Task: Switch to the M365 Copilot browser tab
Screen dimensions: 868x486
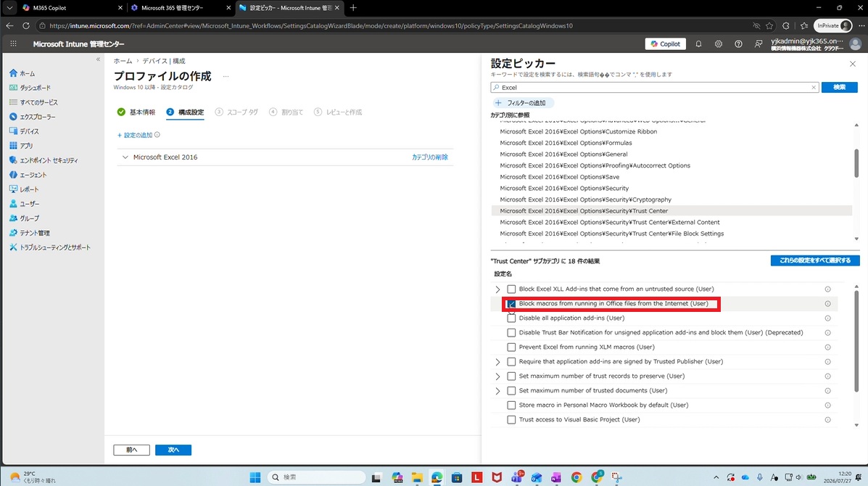Action: tap(71, 8)
